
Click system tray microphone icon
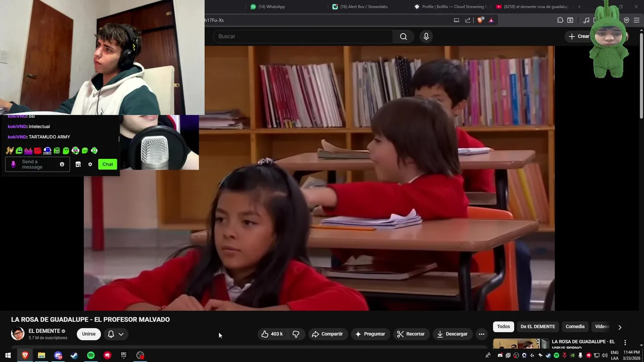pyautogui.click(x=580, y=355)
